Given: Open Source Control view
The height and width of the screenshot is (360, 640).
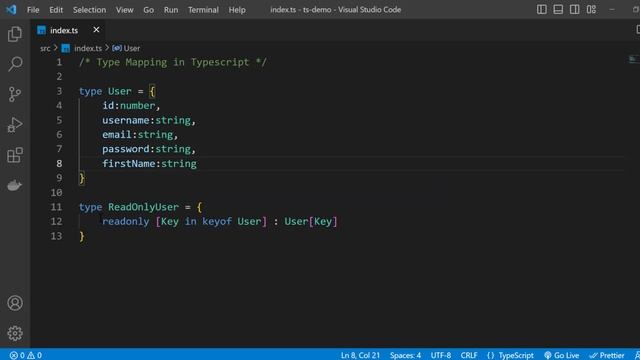Looking at the screenshot, I should pyautogui.click(x=15, y=94).
